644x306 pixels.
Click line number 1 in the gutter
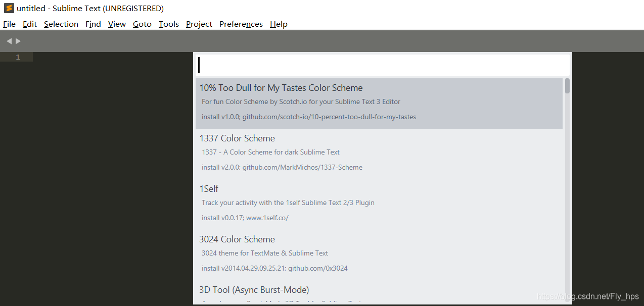point(18,57)
